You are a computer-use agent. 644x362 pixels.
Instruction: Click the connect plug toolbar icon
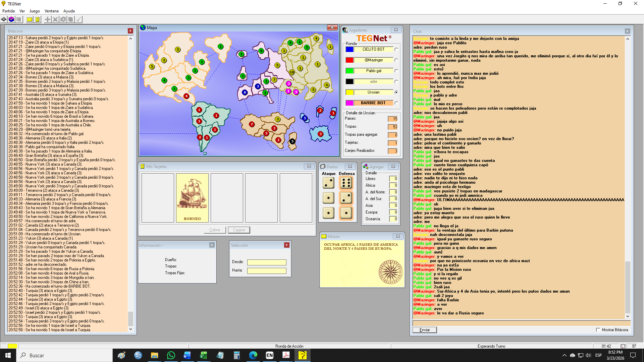click(x=4, y=19)
